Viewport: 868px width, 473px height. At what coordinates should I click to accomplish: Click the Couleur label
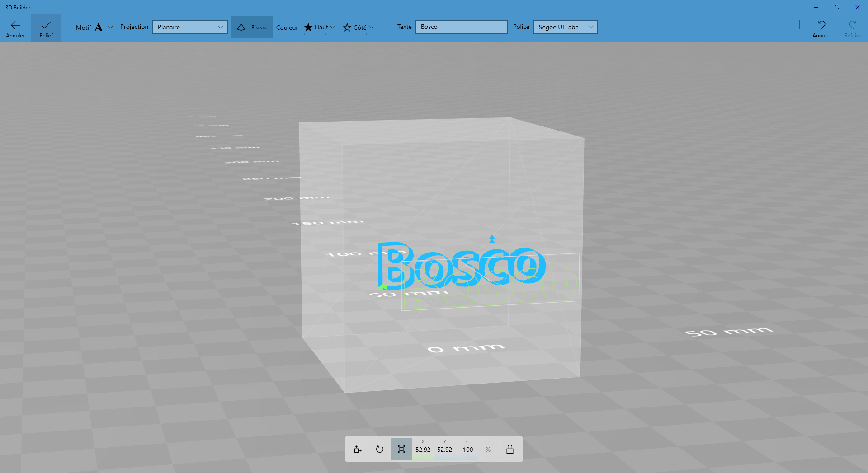287,28
